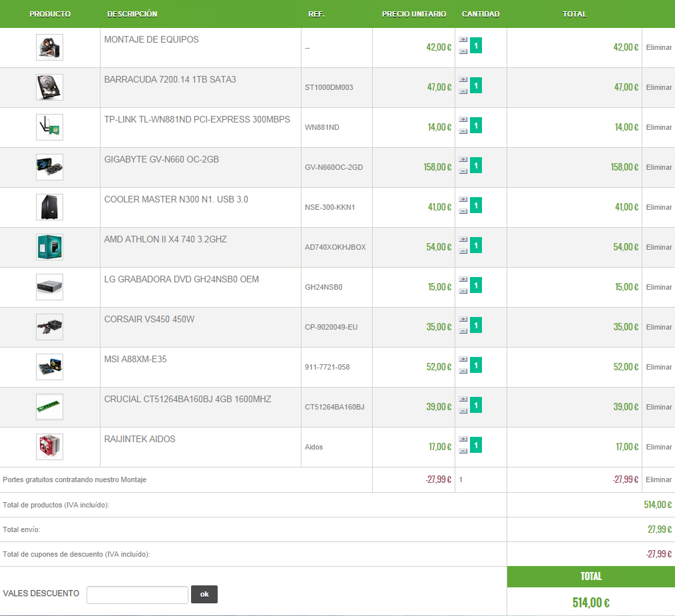Viewport: 675px width, 616px height.
Task: Select the ST1000DM003 reference text
Action: 329,87
